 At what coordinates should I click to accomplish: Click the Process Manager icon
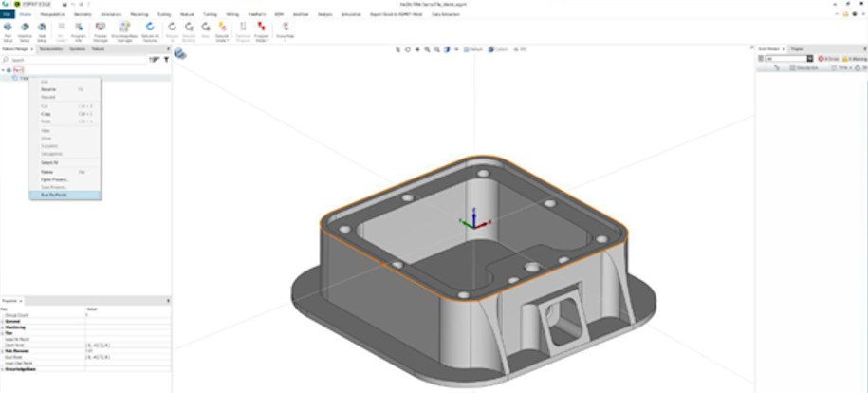[x=100, y=30]
